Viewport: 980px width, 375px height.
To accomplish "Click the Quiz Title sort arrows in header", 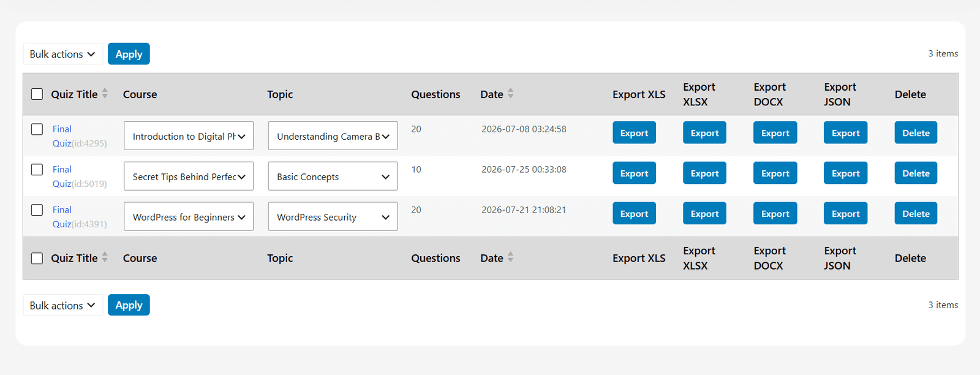I will [x=105, y=94].
